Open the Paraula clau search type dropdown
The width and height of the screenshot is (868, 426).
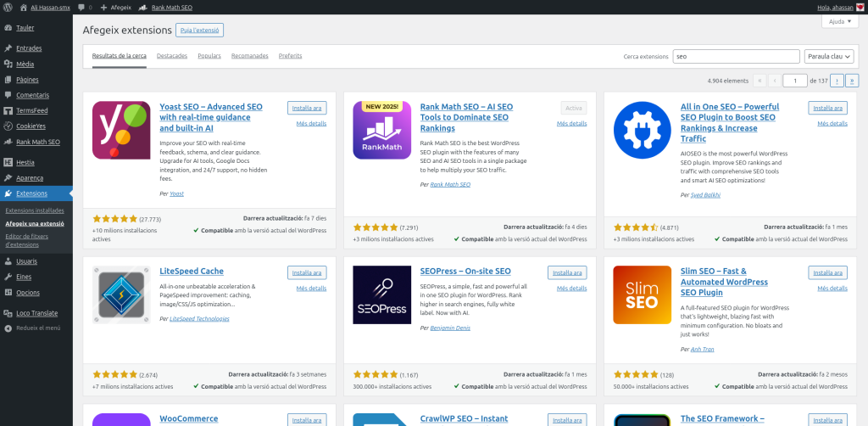coord(828,56)
